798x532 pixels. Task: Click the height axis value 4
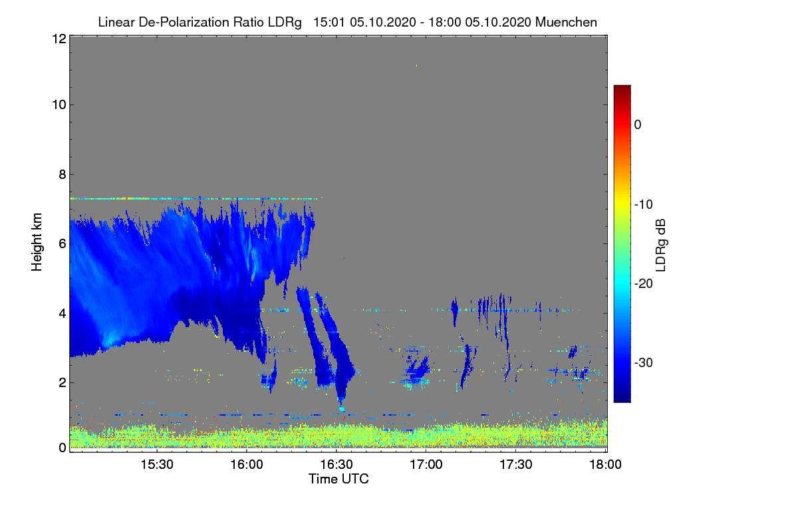coord(62,313)
